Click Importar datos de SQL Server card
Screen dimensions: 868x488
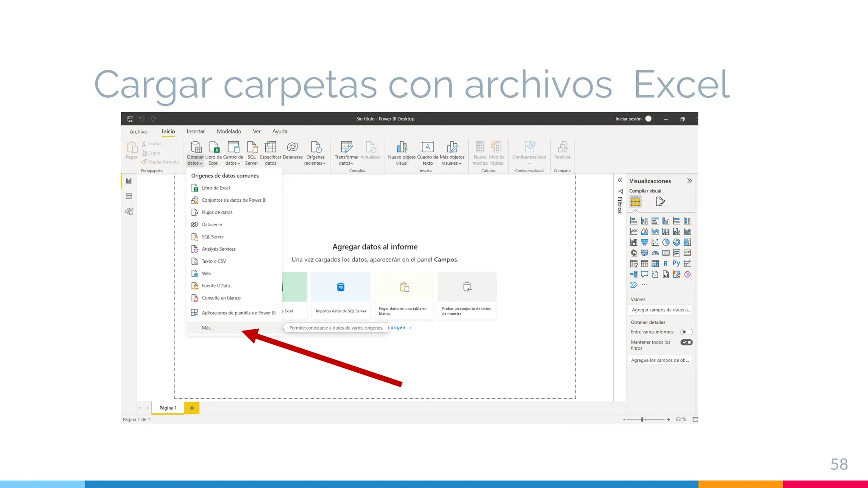(341, 295)
